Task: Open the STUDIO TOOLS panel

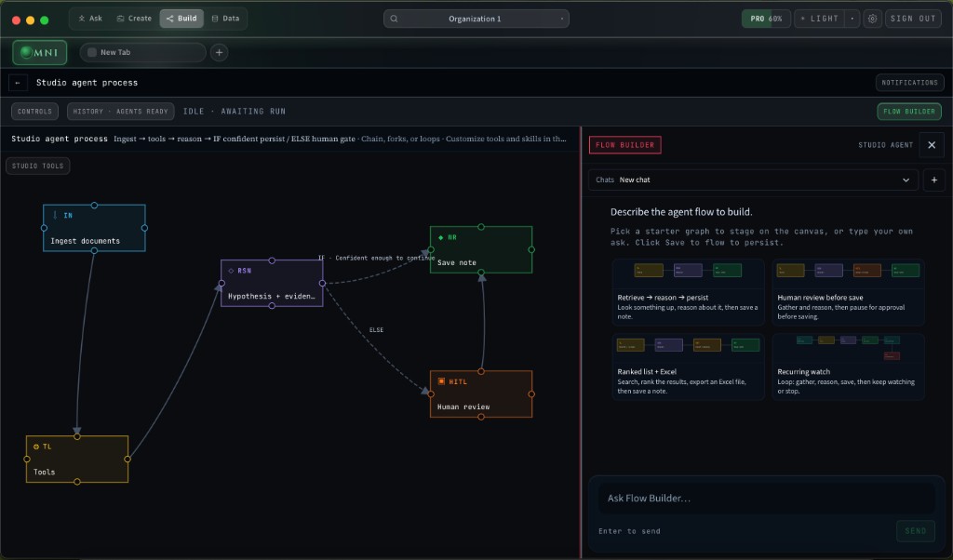Action: tap(37, 166)
